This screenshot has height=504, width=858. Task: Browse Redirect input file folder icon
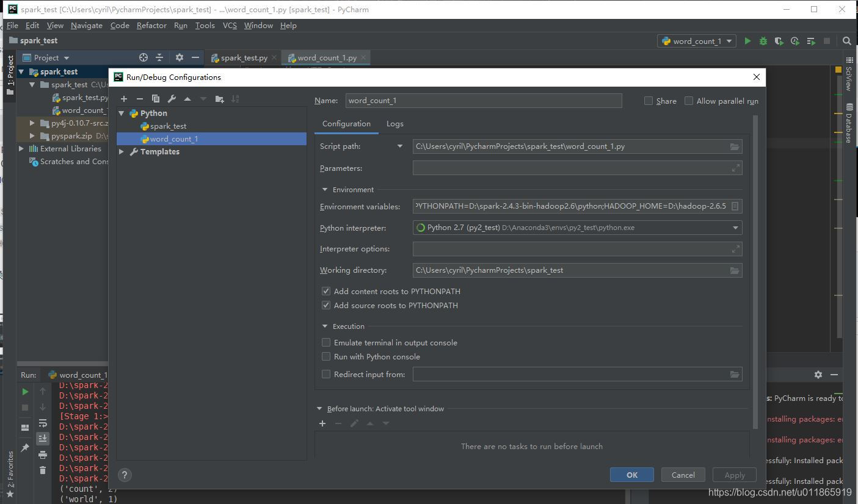point(735,374)
